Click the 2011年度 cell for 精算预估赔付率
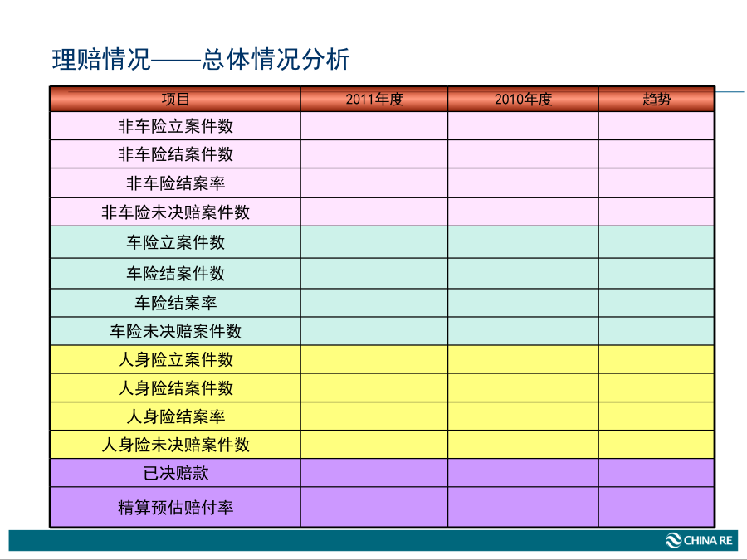The width and height of the screenshot is (747, 560). coord(374,507)
